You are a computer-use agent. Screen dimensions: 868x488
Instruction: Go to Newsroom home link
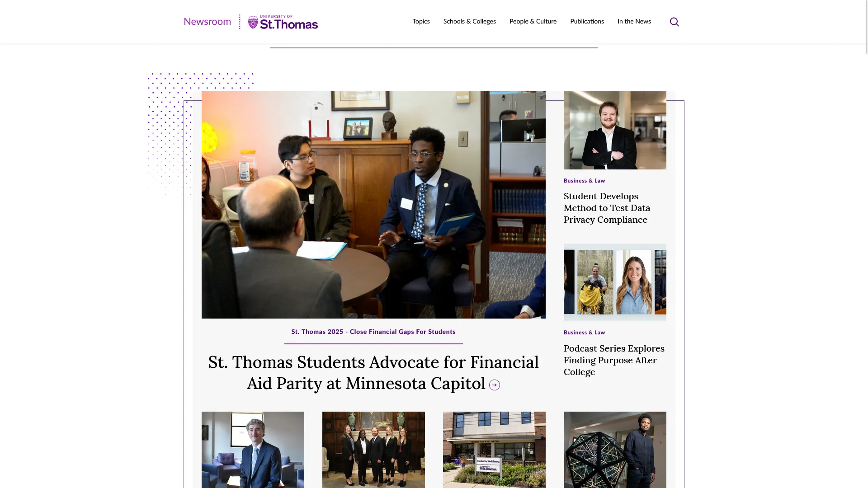click(207, 22)
